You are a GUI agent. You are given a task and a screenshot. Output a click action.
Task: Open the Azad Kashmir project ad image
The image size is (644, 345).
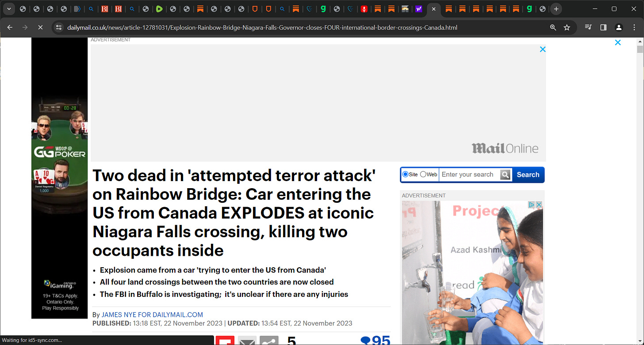tap(472, 273)
